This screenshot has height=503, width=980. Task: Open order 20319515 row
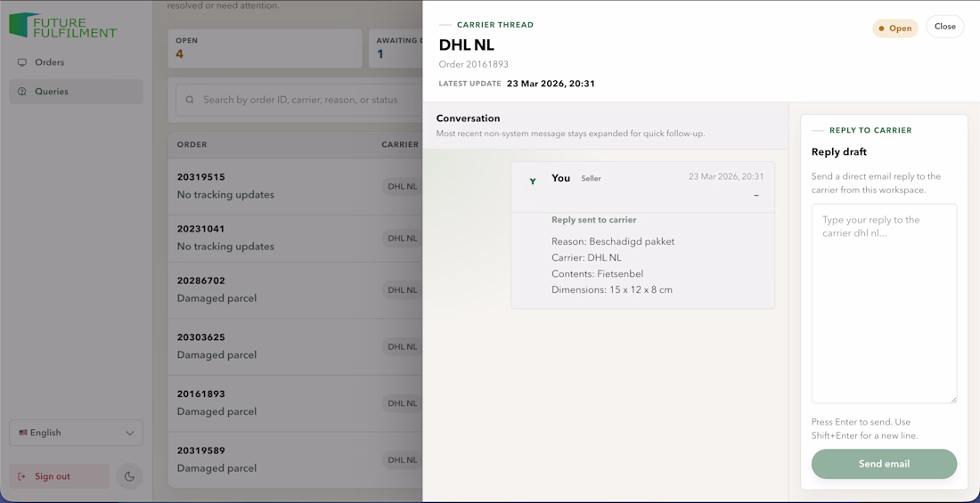tap(295, 186)
